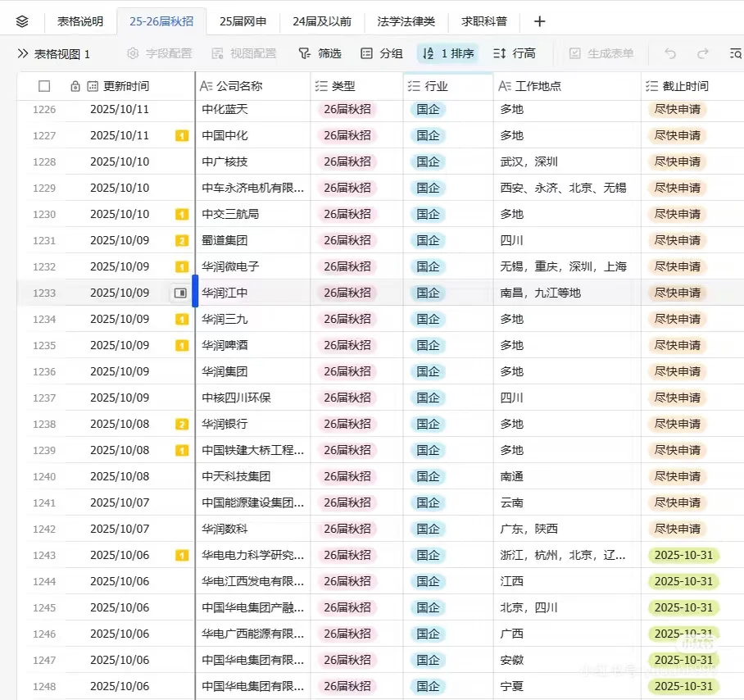Click 26届秋招 tag in 华润银行 row
The width and height of the screenshot is (744, 700).
[347, 425]
